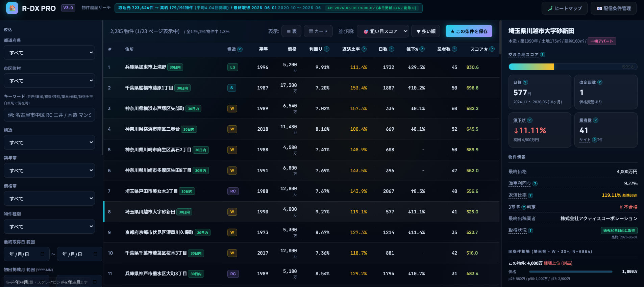
Task: Toggle the 多い順 sort direction
Action: [425, 31]
